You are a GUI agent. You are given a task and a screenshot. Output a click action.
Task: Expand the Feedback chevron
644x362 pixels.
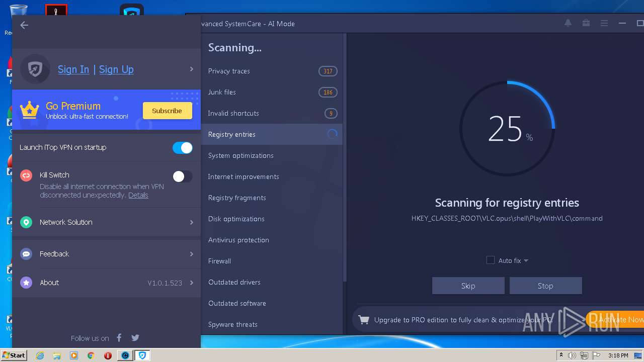click(x=192, y=254)
